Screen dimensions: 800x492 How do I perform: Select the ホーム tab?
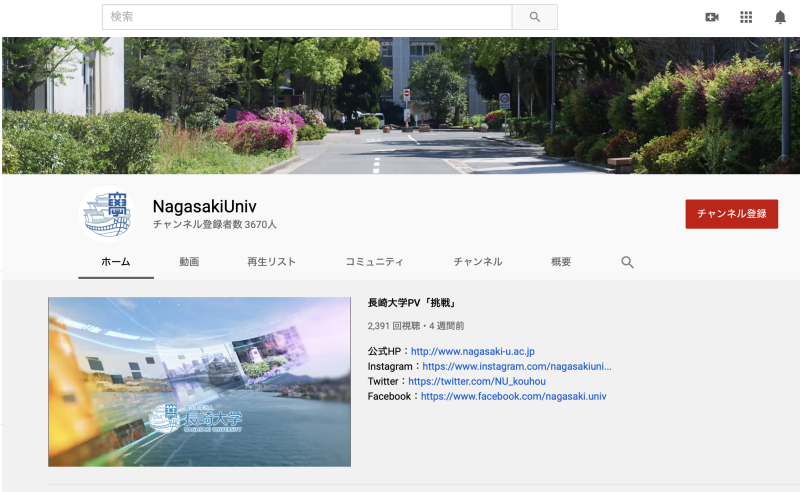pos(116,262)
